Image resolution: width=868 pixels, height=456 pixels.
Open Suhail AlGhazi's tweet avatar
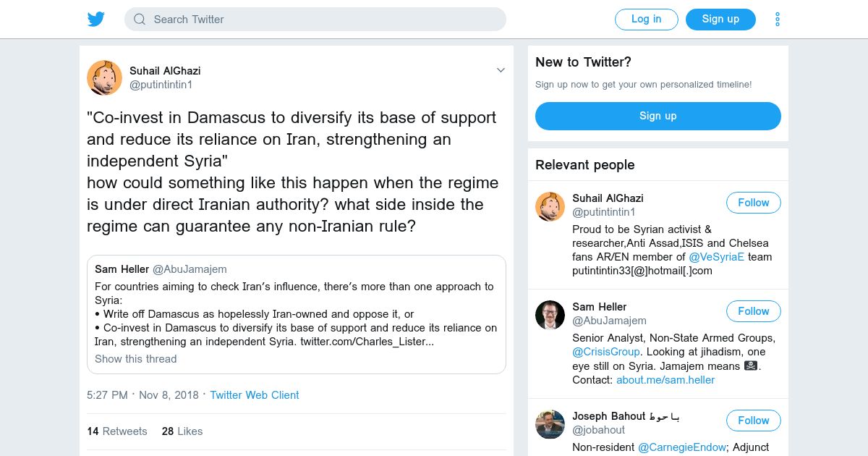(x=104, y=77)
